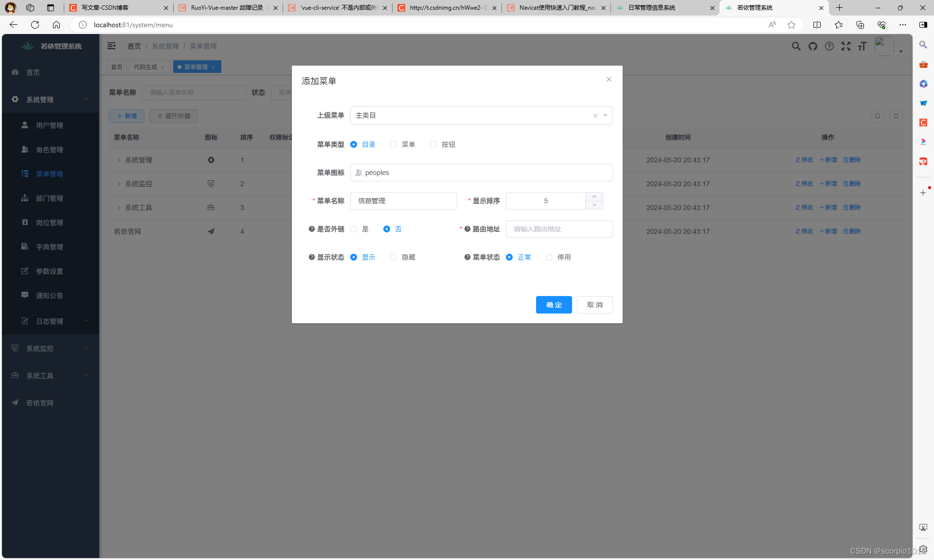
Task: Open the help question mark icon
Action: pos(829,46)
